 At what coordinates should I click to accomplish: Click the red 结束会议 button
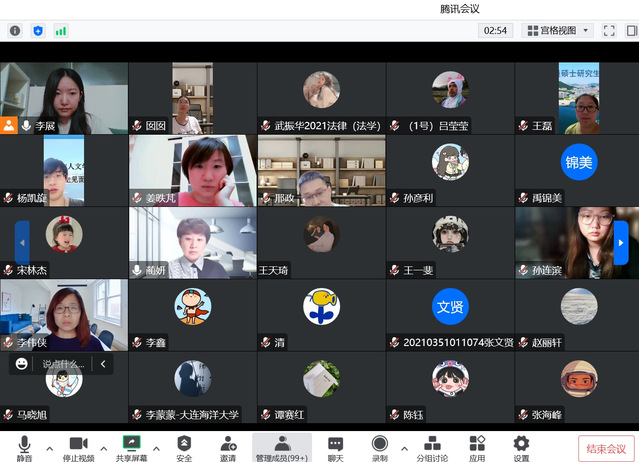tap(606, 448)
